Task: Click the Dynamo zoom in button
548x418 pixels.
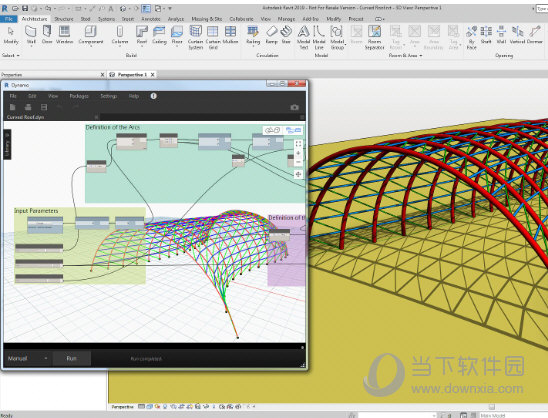Action: coord(298,153)
